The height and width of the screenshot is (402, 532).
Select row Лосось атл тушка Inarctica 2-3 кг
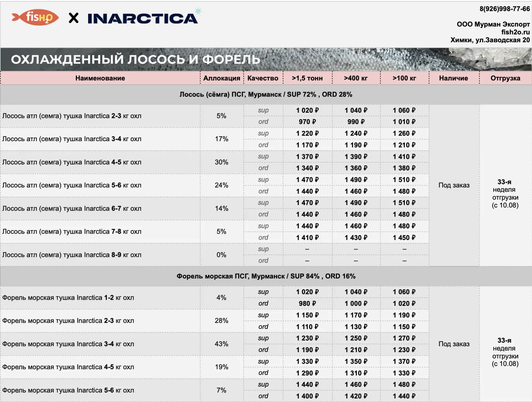click(x=100, y=116)
